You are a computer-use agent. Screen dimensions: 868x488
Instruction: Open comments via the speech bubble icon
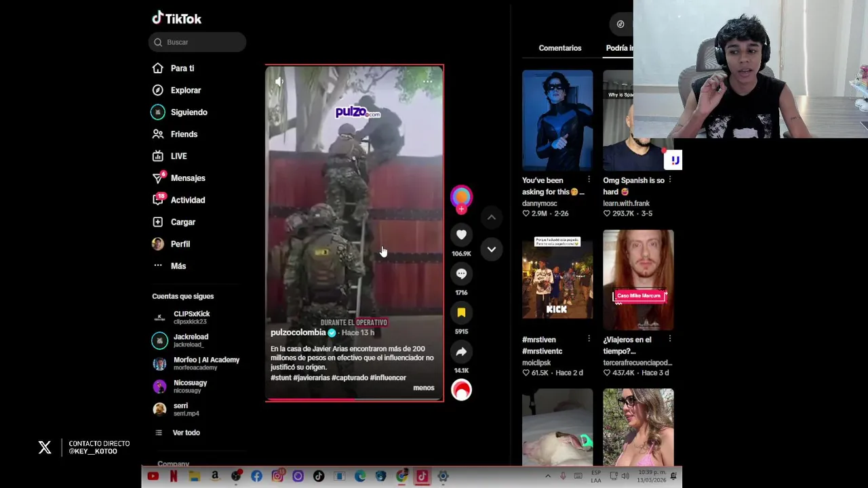click(461, 274)
